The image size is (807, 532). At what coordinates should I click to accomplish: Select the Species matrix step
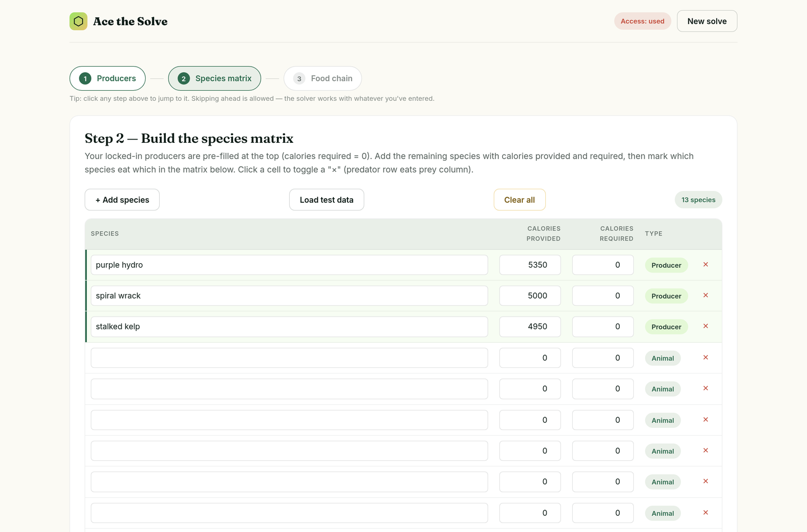pos(215,78)
